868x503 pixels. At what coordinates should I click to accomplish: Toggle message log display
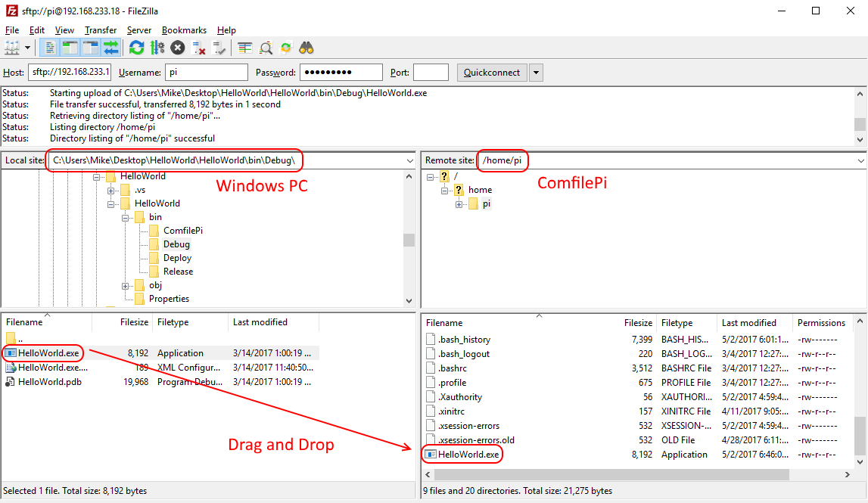tap(51, 48)
